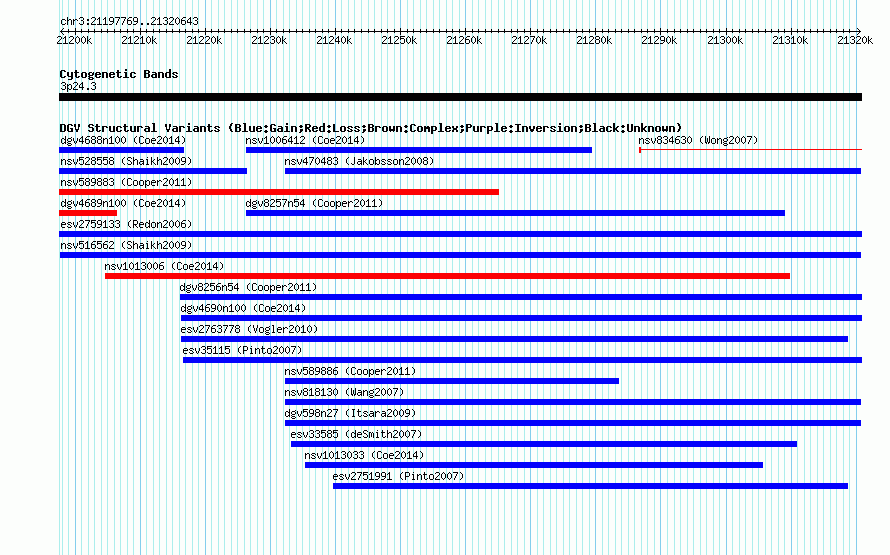Click the 21240k ruler tick label
Viewport: 890px width, 555px height.
(x=334, y=40)
